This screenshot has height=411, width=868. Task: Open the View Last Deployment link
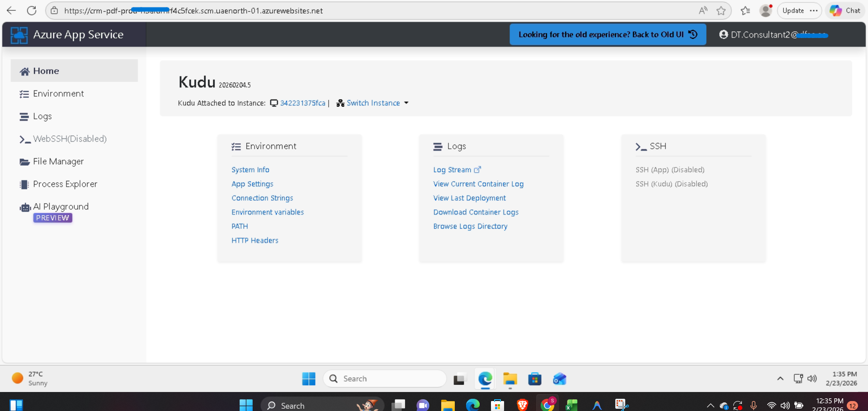tap(469, 198)
